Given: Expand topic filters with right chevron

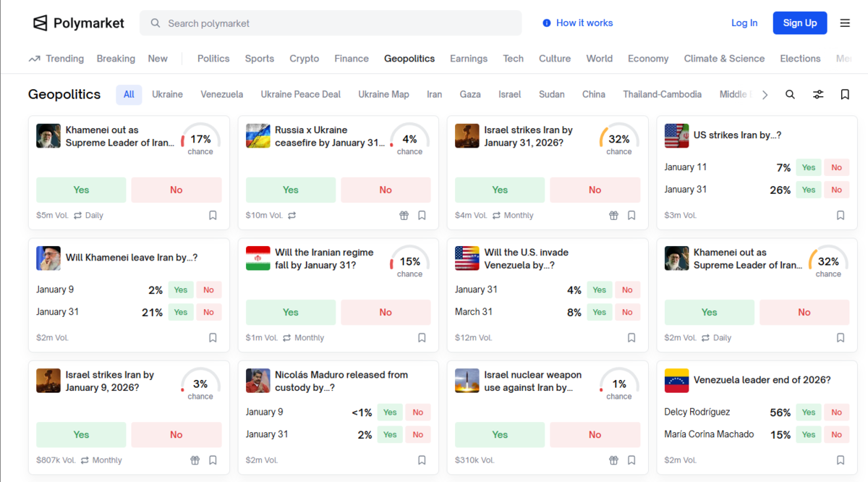Looking at the screenshot, I should click(x=765, y=95).
